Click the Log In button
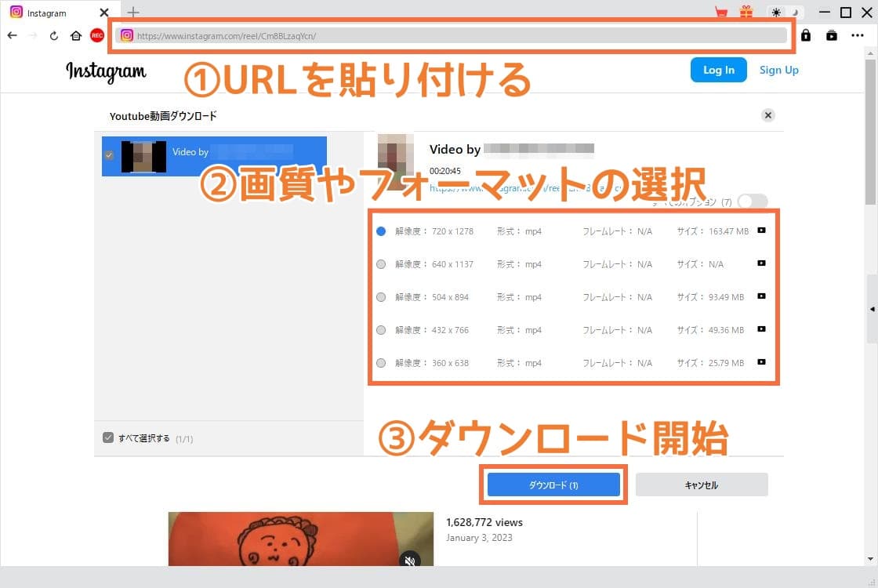 click(x=718, y=70)
